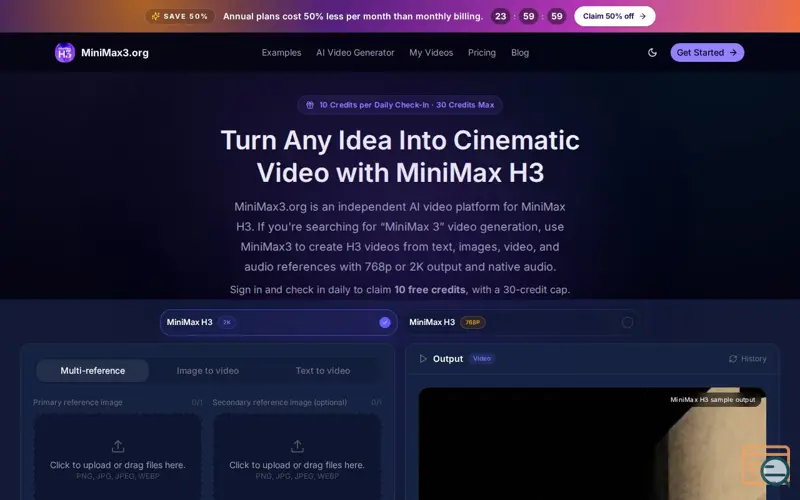Click the "Annual plans cost 50% less" banner text

click(353, 16)
